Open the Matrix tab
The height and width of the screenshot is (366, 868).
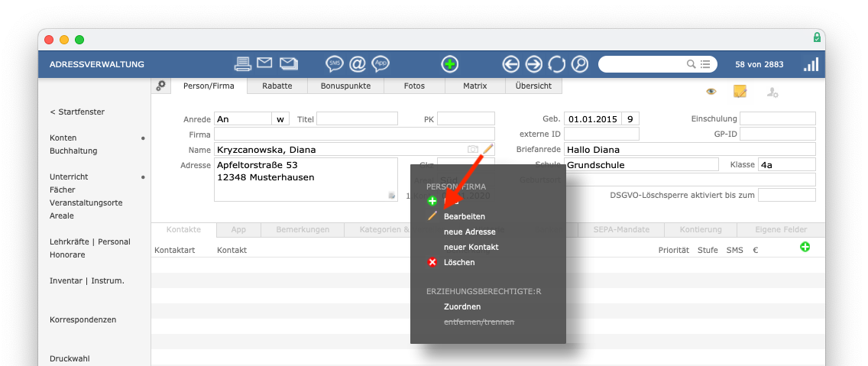475,86
